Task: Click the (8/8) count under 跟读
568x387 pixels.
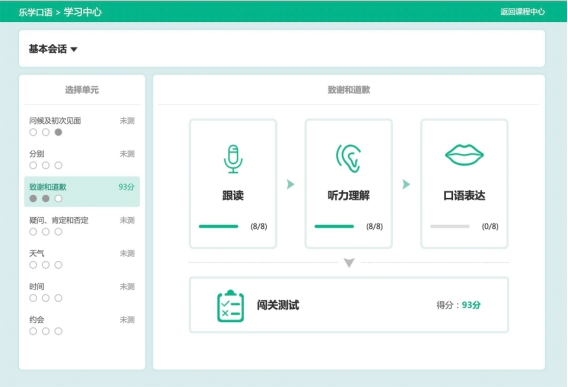Action: (259, 226)
